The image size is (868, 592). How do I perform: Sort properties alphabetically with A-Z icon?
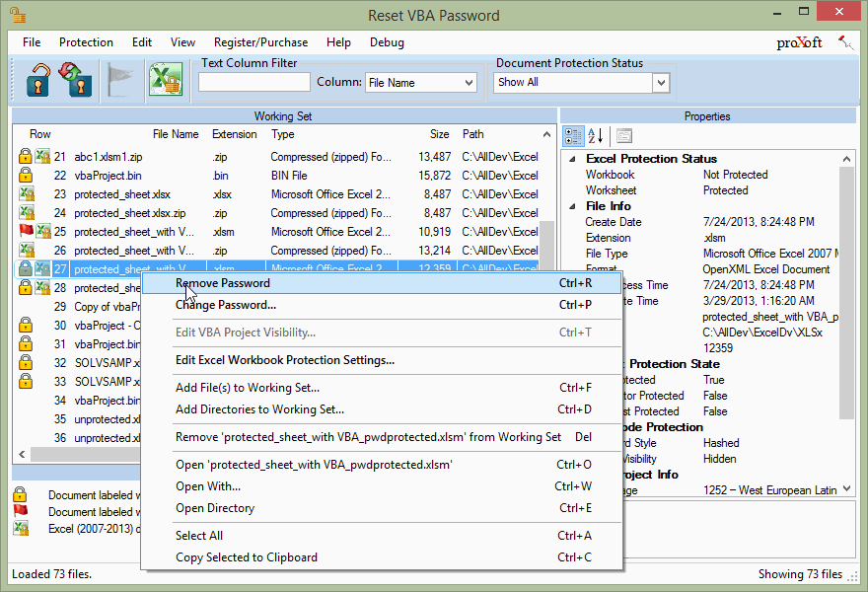tap(596, 136)
